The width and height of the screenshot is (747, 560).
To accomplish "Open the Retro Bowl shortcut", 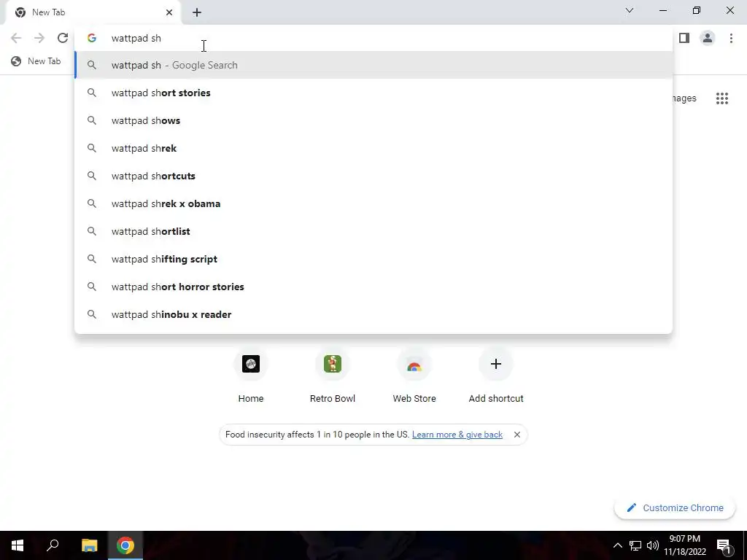I will (x=333, y=376).
